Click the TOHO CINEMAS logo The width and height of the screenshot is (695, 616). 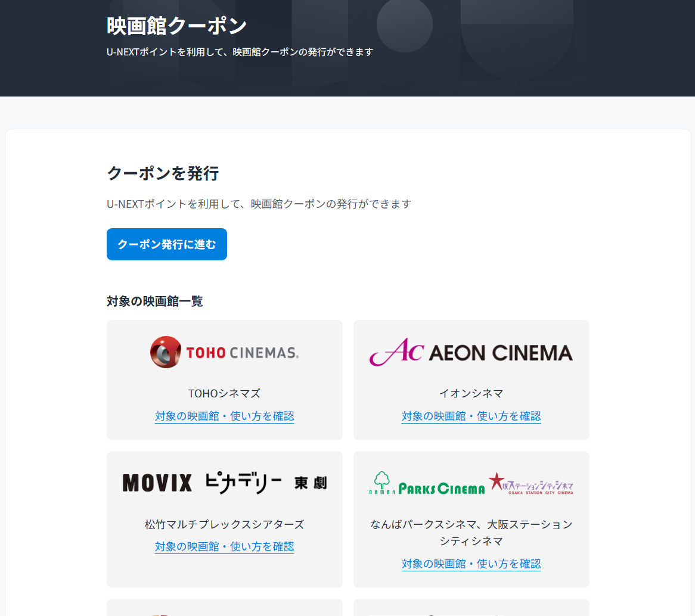coord(224,352)
